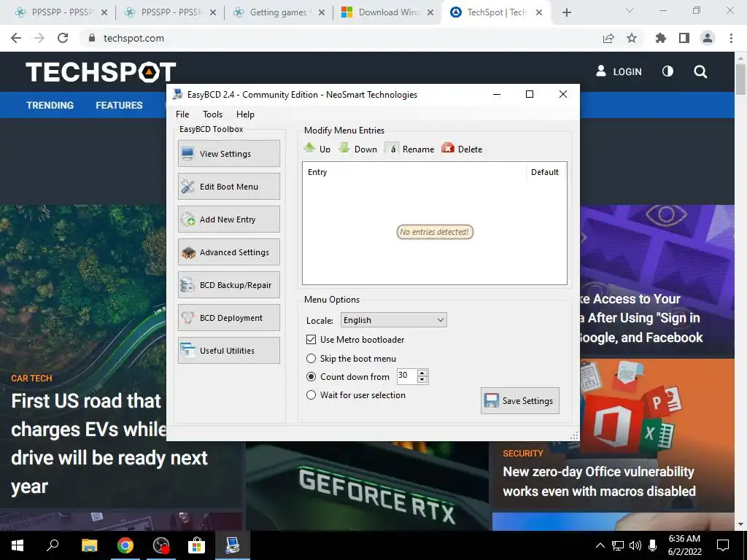
Task: Open the Edit Boot Menu section
Action: (228, 186)
